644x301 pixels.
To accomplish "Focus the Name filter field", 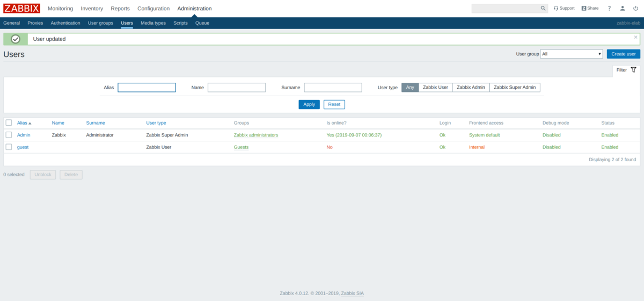I will click(x=237, y=88).
